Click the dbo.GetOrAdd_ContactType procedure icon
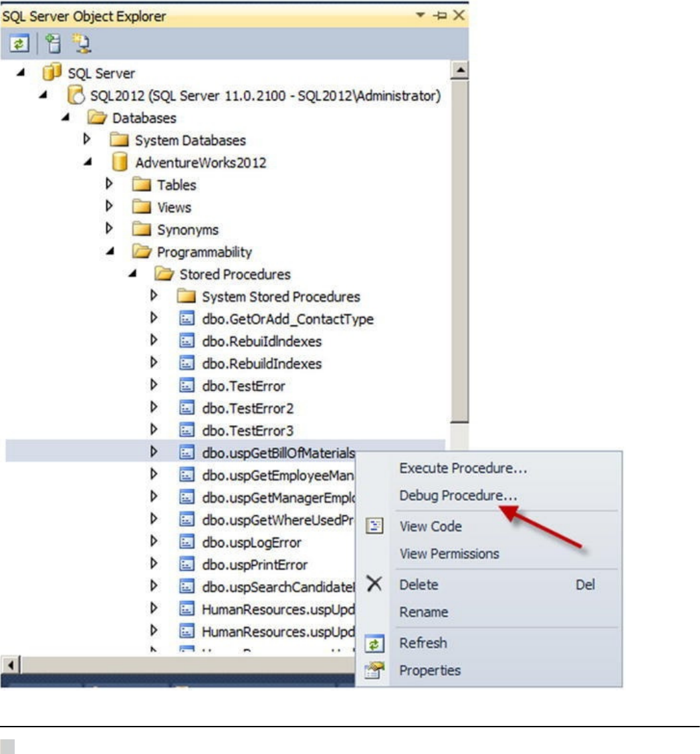This screenshot has width=700, height=754. point(187,318)
